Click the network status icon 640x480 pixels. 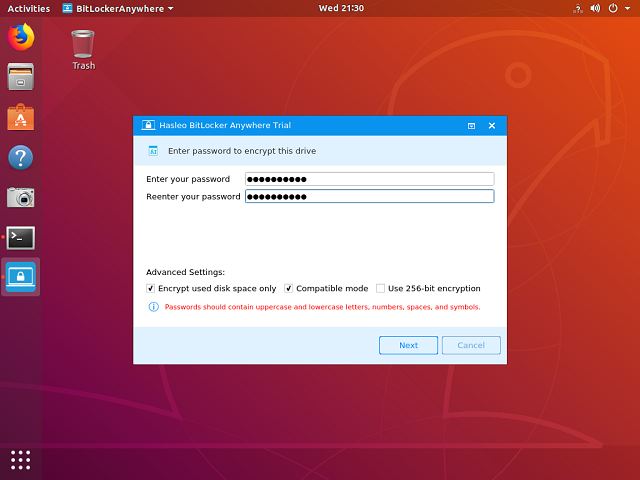click(x=578, y=8)
